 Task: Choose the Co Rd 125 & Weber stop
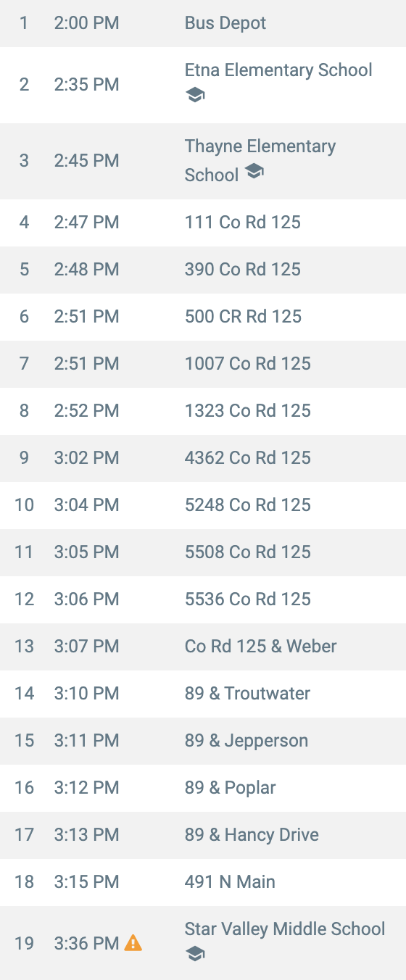click(203, 647)
